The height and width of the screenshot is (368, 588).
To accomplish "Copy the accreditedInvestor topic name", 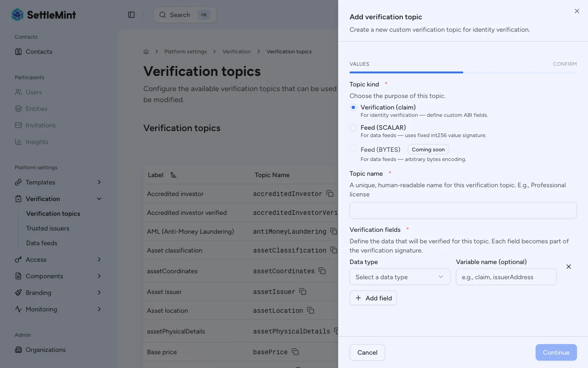I will (330, 194).
